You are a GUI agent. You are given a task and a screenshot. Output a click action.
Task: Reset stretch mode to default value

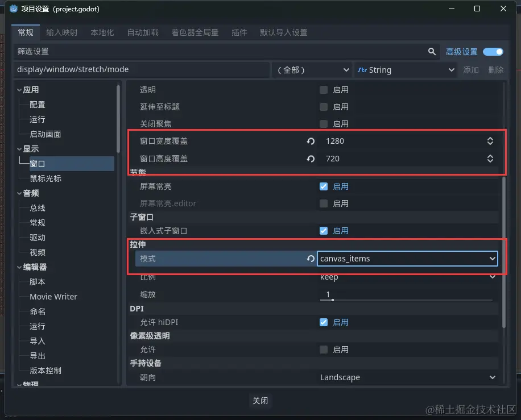pos(311,259)
